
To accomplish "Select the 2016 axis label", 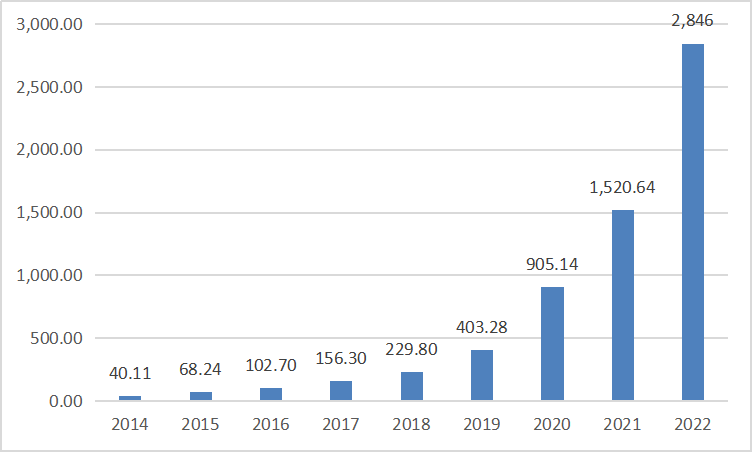I will (x=271, y=424).
